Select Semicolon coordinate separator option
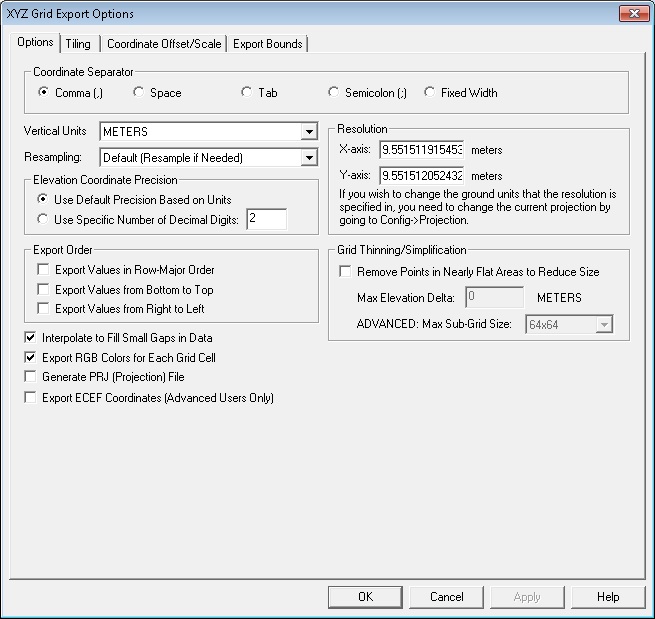Viewport: 655px width, 619px height. (334, 93)
